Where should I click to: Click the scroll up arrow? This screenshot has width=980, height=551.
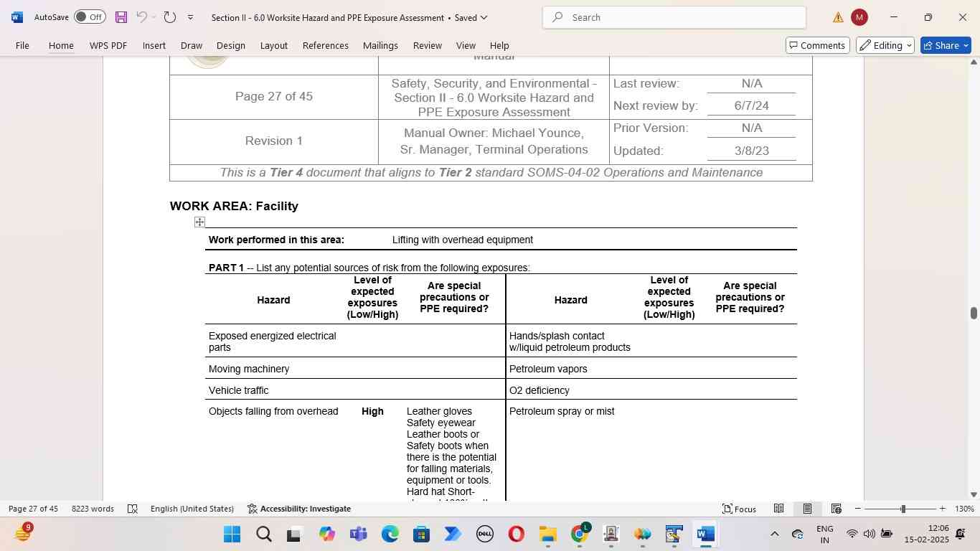tap(974, 62)
